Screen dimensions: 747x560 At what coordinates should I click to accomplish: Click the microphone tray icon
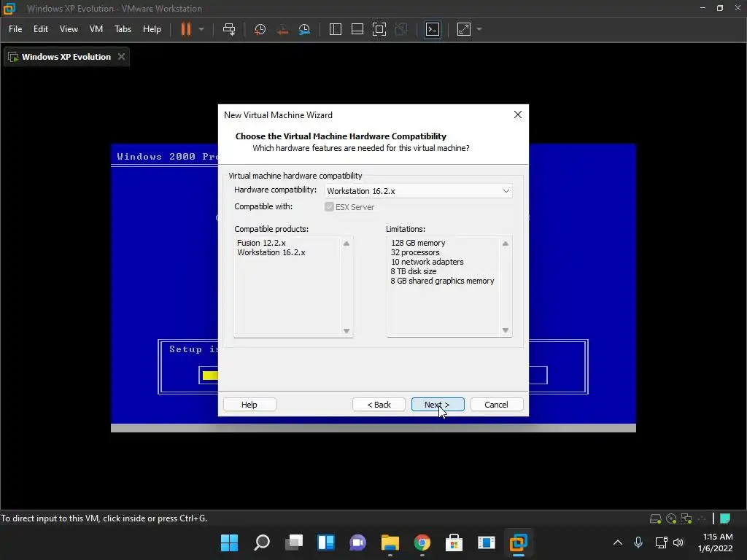638,542
